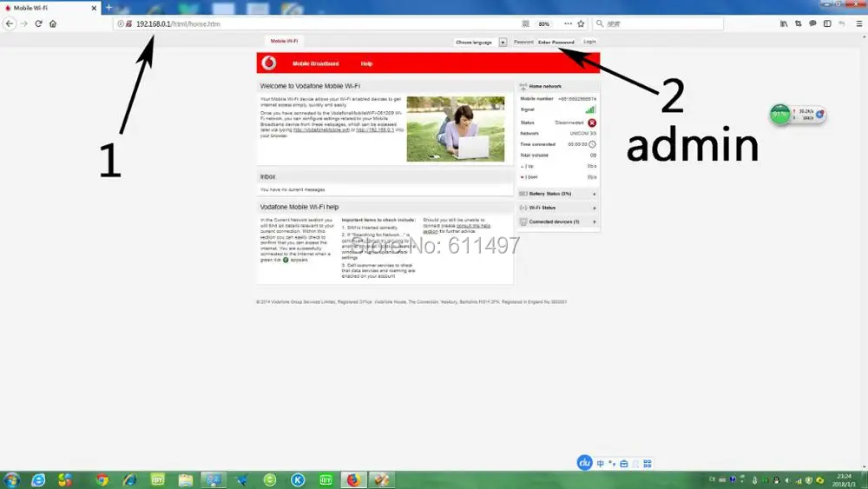The width and height of the screenshot is (868, 489).
Task: Go to browser home via the house icon
Action: point(53,23)
